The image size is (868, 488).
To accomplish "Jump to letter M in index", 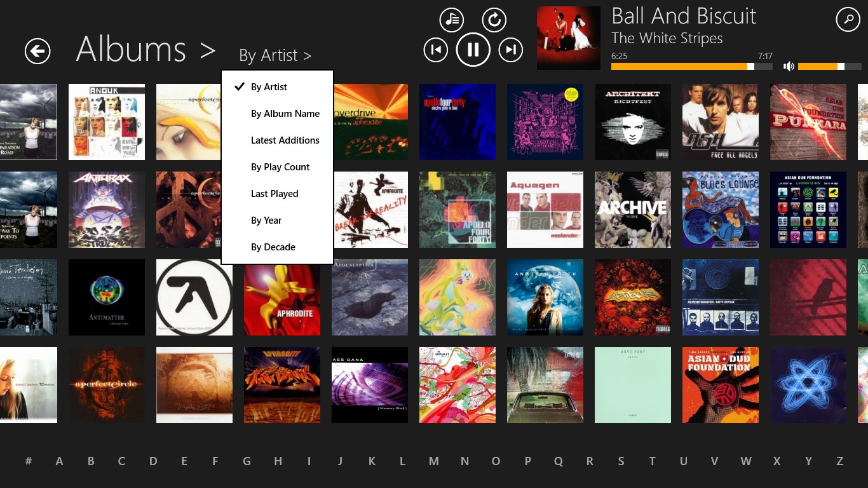I will tap(433, 461).
